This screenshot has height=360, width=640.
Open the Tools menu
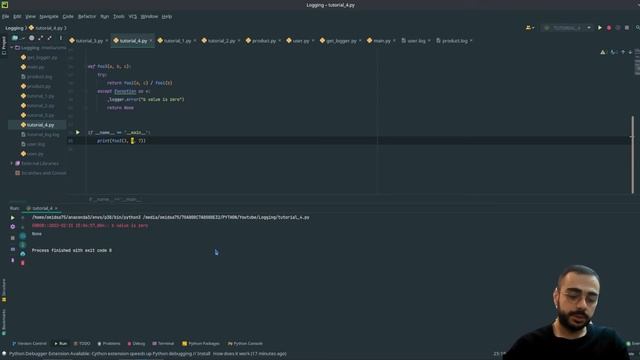click(119, 16)
